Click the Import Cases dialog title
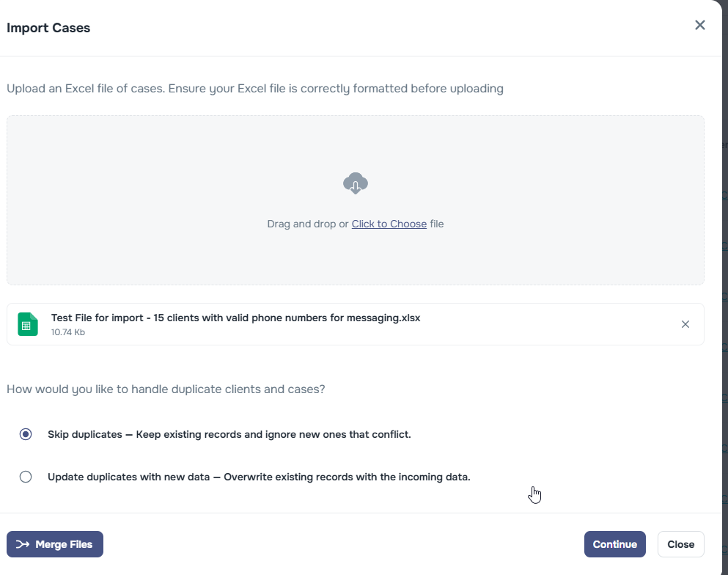Image resolution: width=728 pixels, height=575 pixels. click(48, 28)
